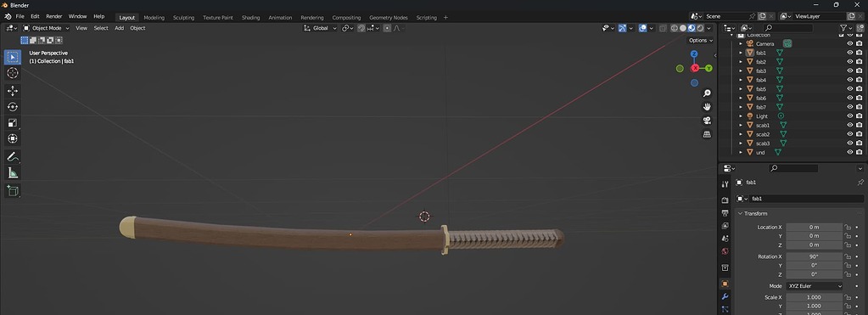
Task: Enable proportional editing toggle
Action: 387,28
